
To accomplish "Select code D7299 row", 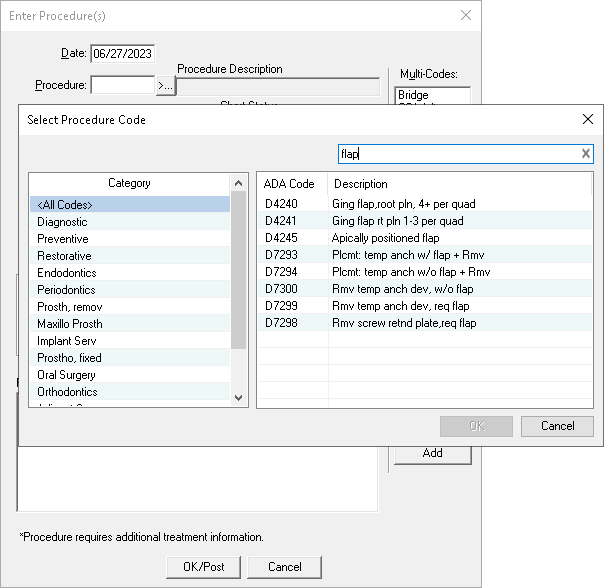I will 425,305.
